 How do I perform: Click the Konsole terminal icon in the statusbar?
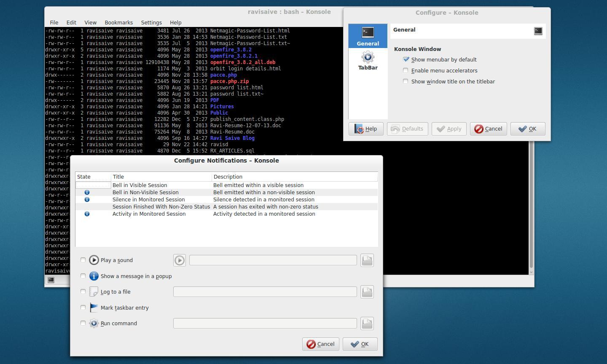click(51, 279)
